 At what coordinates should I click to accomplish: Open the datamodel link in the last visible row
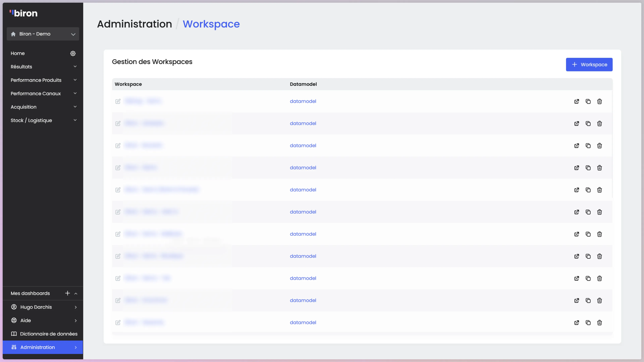pyautogui.click(x=303, y=322)
